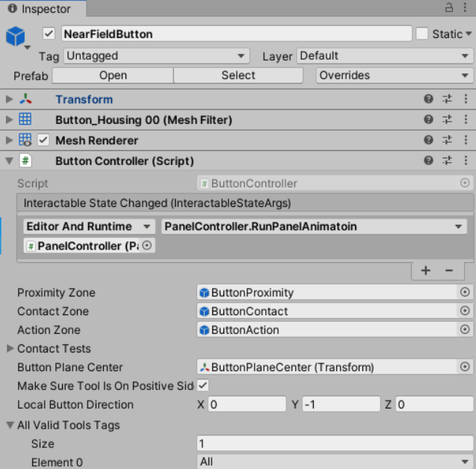476x469 pixels.
Task: Click the prefab Select button
Action: click(238, 75)
